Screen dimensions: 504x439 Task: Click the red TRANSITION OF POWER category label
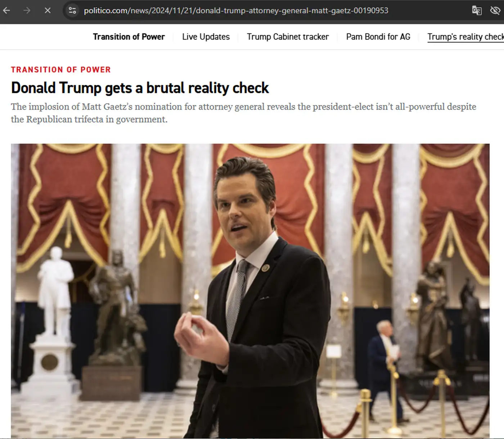[x=61, y=69]
